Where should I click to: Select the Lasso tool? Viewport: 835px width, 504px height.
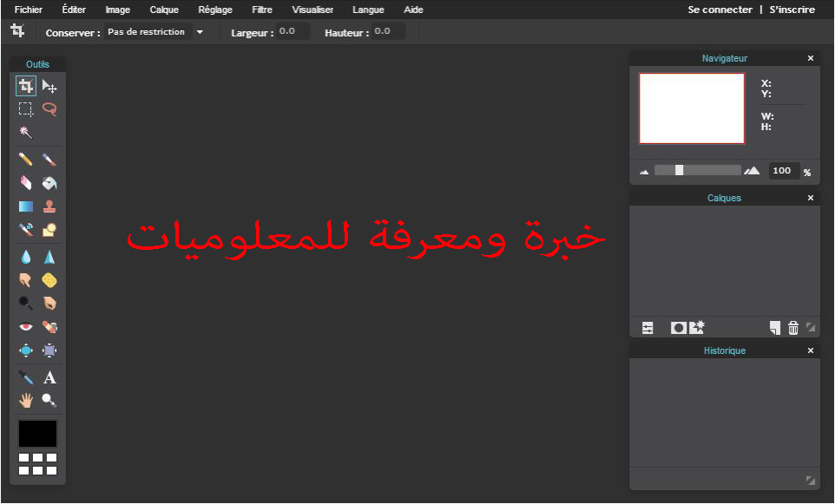(x=49, y=109)
